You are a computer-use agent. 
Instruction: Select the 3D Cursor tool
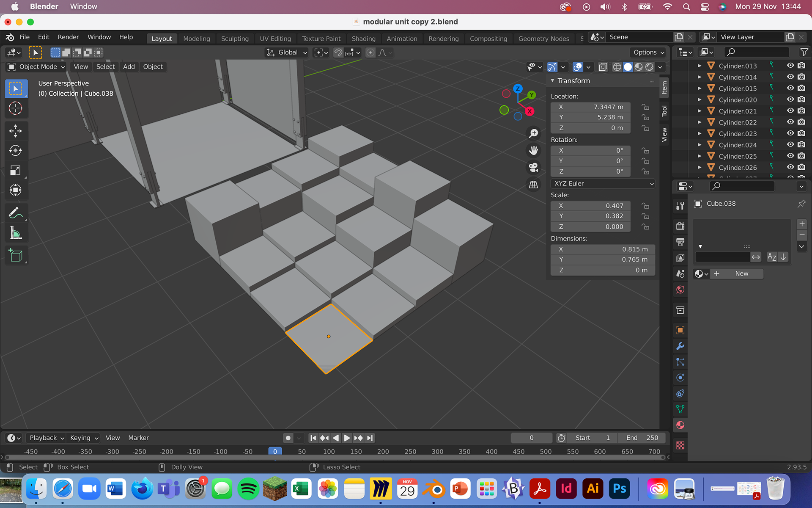coord(16,108)
